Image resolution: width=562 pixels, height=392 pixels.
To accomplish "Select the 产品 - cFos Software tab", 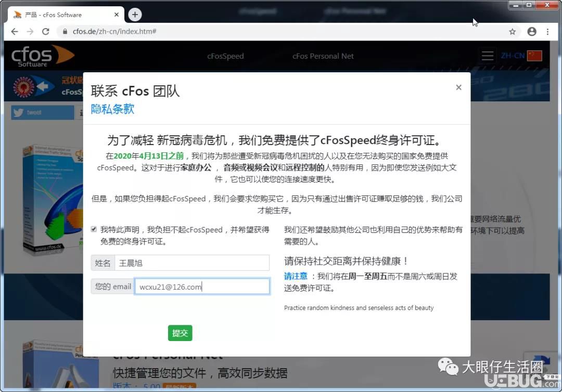I will [66, 15].
